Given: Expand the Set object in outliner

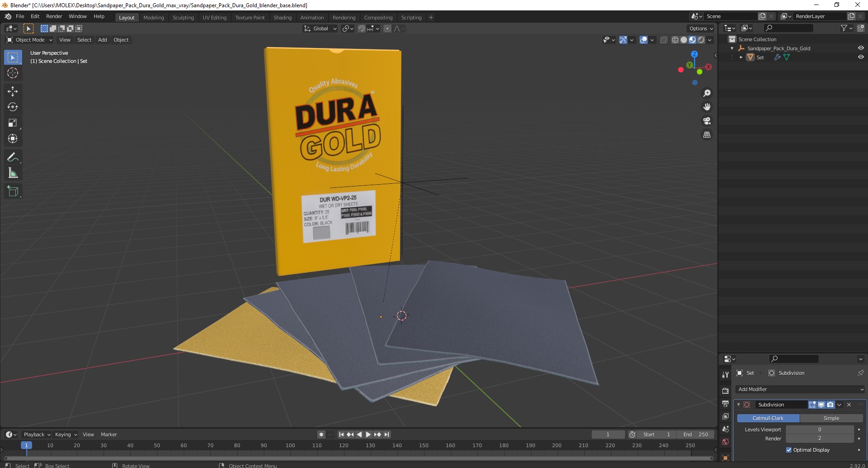Looking at the screenshot, I should [741, 57].
